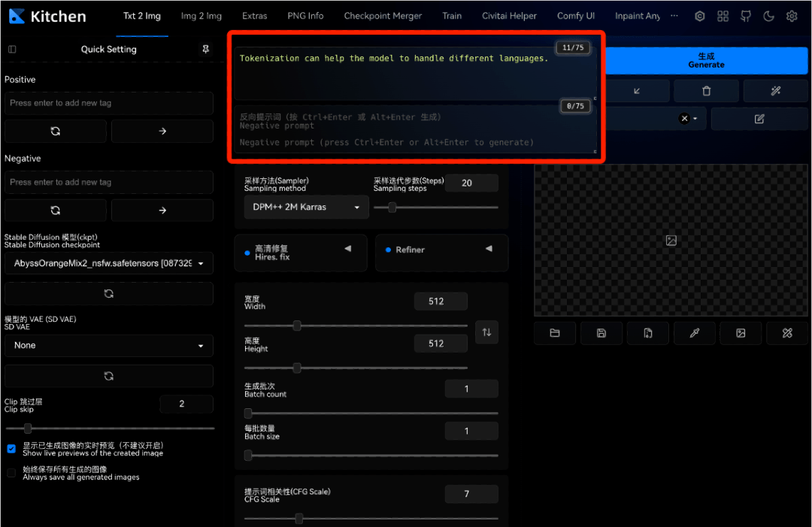Screen dimensions: 812x527
Task: Open the Sampling method dropdown
Action: [x=305, y=207]
